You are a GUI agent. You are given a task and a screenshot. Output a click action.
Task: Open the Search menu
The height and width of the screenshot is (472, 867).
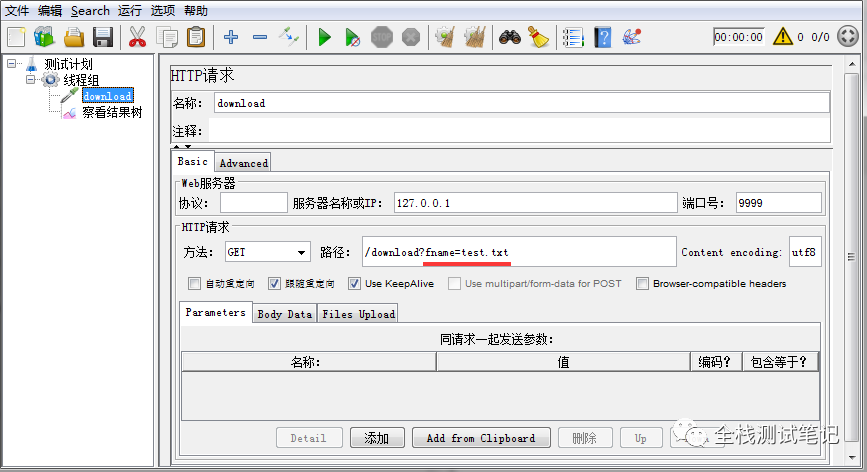click(90, 11)
